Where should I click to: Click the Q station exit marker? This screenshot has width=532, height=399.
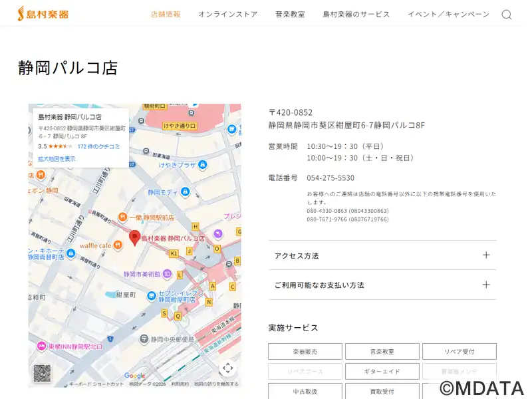[178, 317]
